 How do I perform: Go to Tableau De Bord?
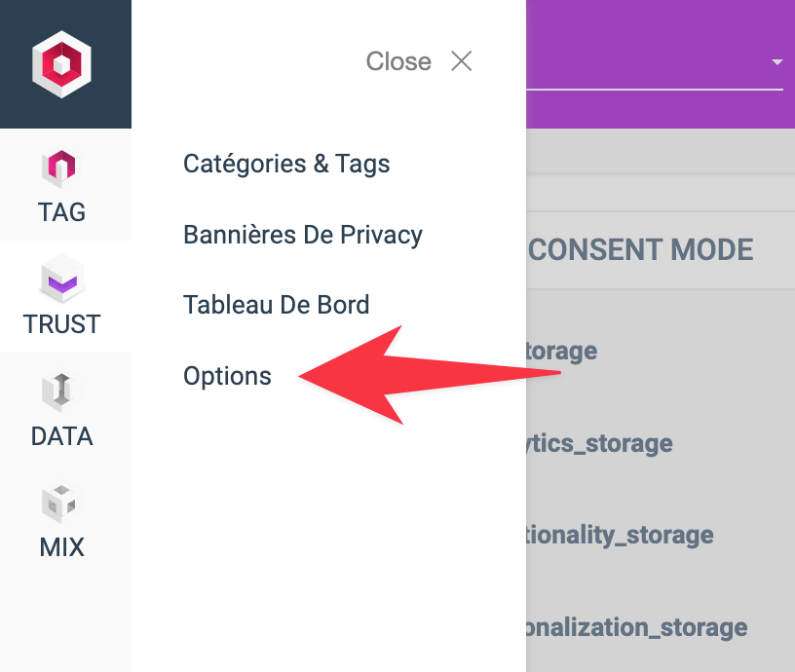(x=277, y=305)
